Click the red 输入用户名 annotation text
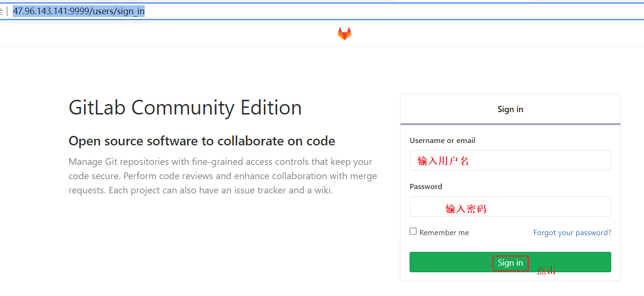The width and height of the screenshot is (644, 296). [x=443, y=161]
